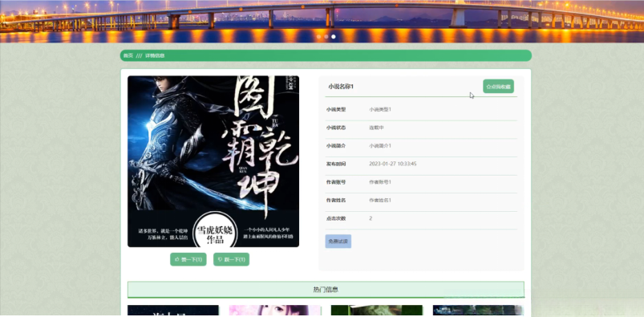This screenshot has height=317, width=644.
Task: Click the 小说状态 field label
Action: (336, 128)
